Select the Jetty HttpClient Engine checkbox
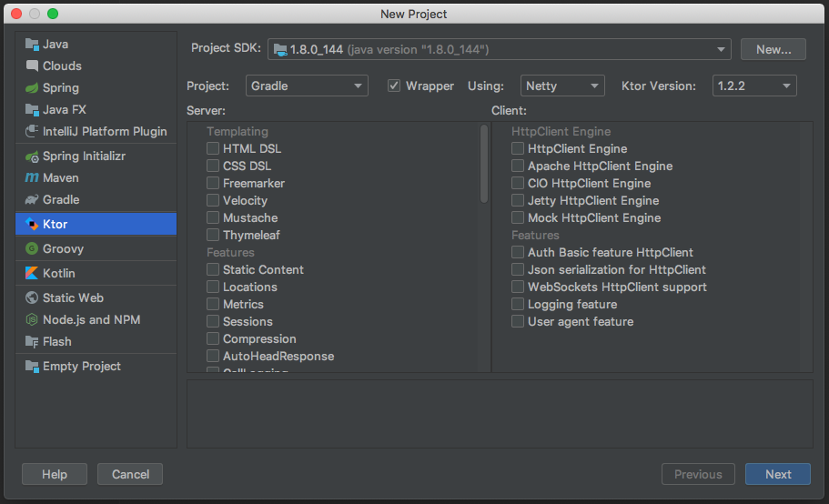 coord(518,201)
